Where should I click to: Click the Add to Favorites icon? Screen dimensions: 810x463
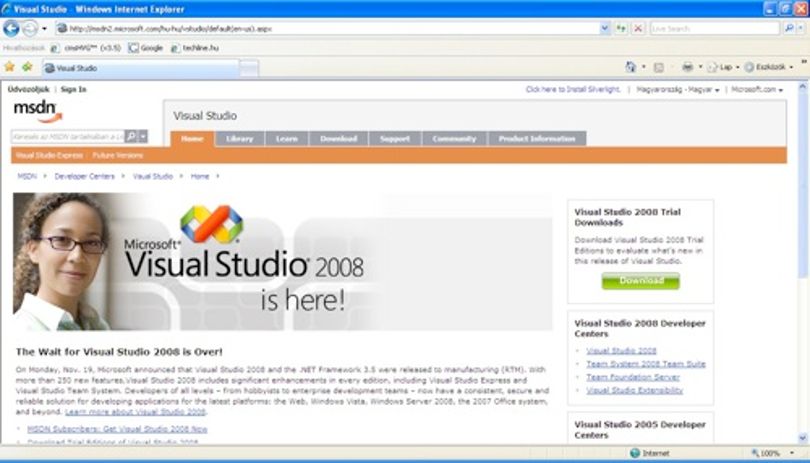click(x=27, y=67)
